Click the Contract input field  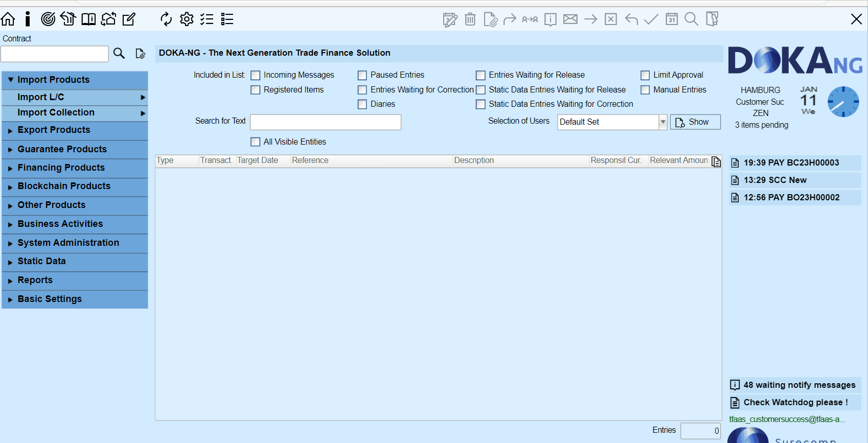point(55,54)
